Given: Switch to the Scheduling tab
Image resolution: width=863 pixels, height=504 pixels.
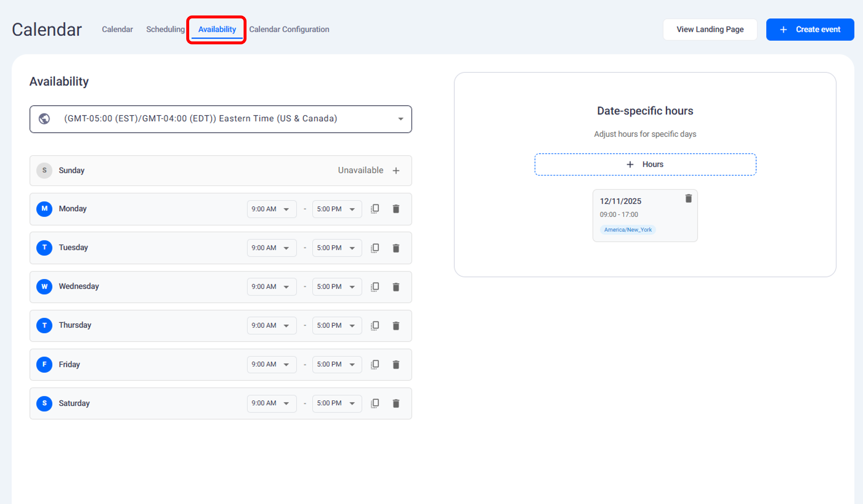Looking at the screenshot, I should (165, 29).
